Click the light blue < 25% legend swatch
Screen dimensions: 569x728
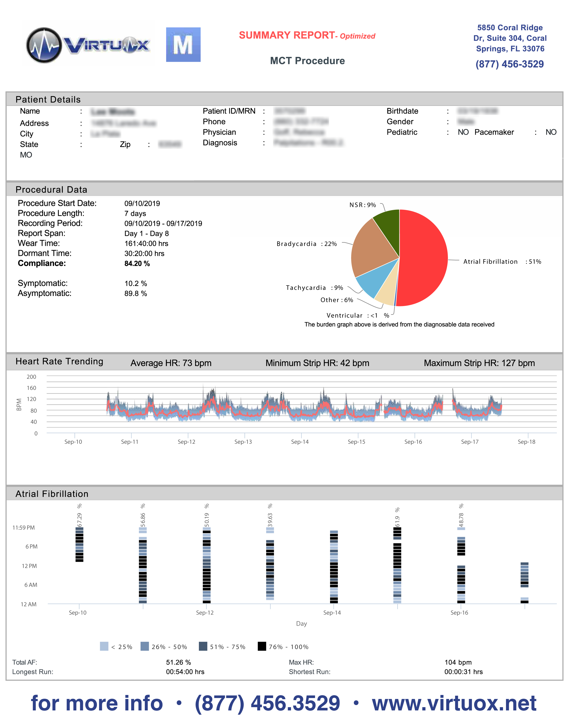click(x=104, y=646)
